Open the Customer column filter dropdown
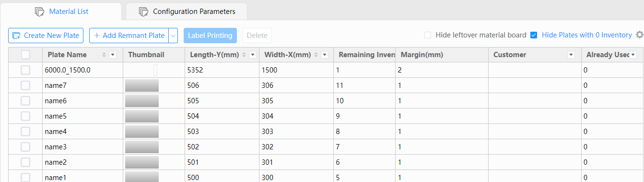Viewport: 644px width, 182px height. (x=571, y=55)
